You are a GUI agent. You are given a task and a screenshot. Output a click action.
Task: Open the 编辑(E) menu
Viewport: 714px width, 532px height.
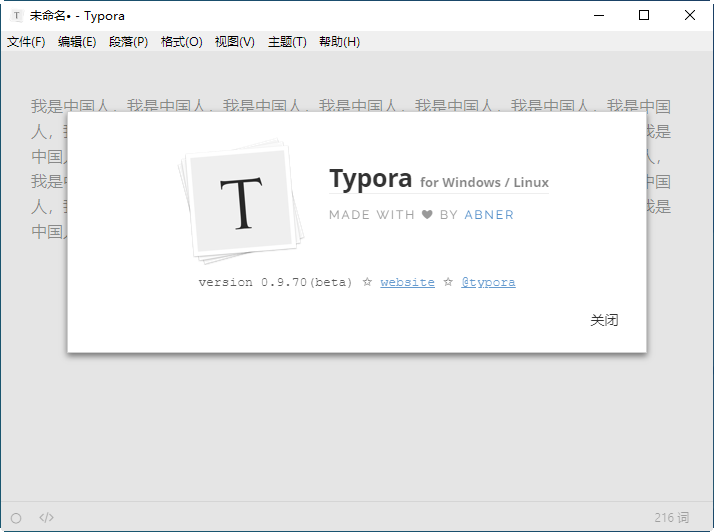(x=77, y=42)
